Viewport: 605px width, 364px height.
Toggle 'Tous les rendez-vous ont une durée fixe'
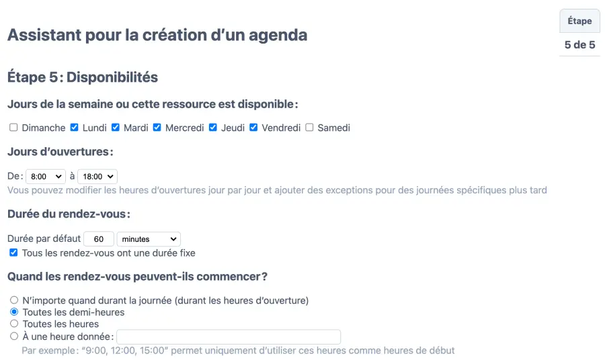[13, 253]
